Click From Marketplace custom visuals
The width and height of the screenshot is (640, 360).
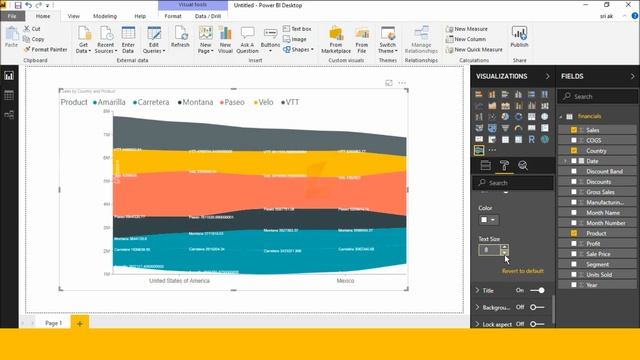click(336, 40)
